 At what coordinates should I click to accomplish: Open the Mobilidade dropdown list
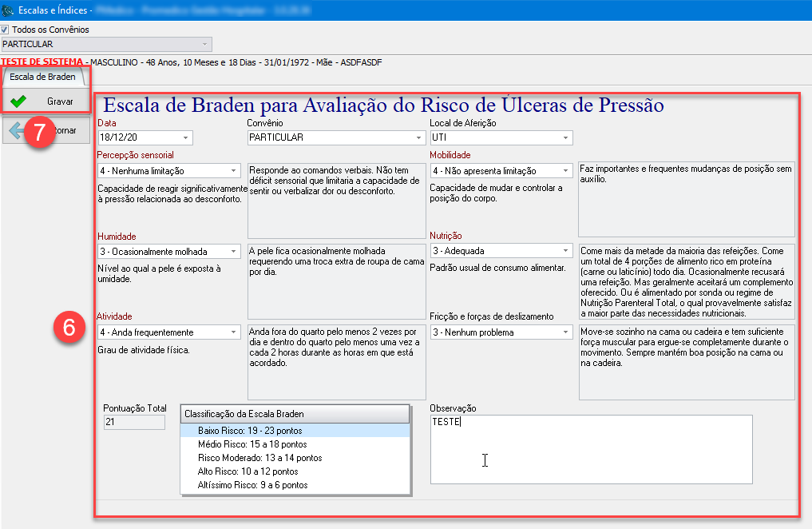[565, 171]
